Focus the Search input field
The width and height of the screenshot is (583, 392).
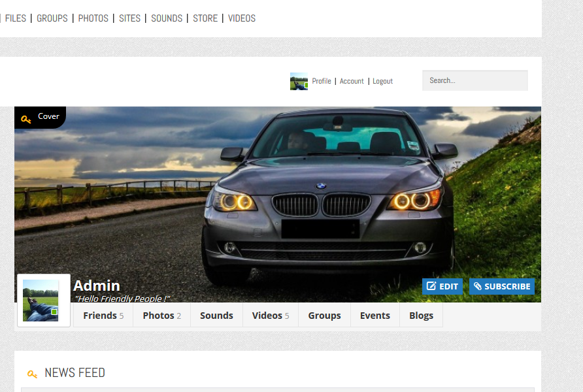475,80
